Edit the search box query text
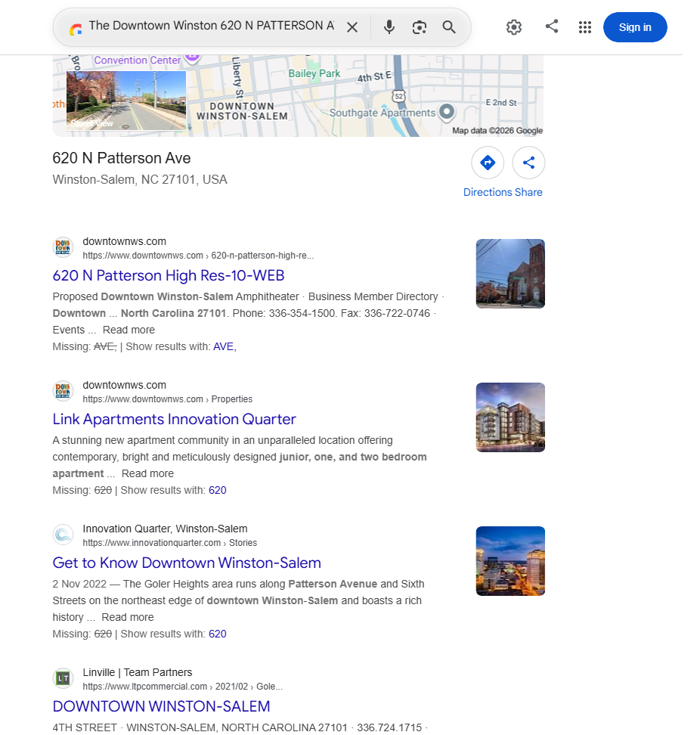This screenshot has width=700, height=735. point(212,26)
